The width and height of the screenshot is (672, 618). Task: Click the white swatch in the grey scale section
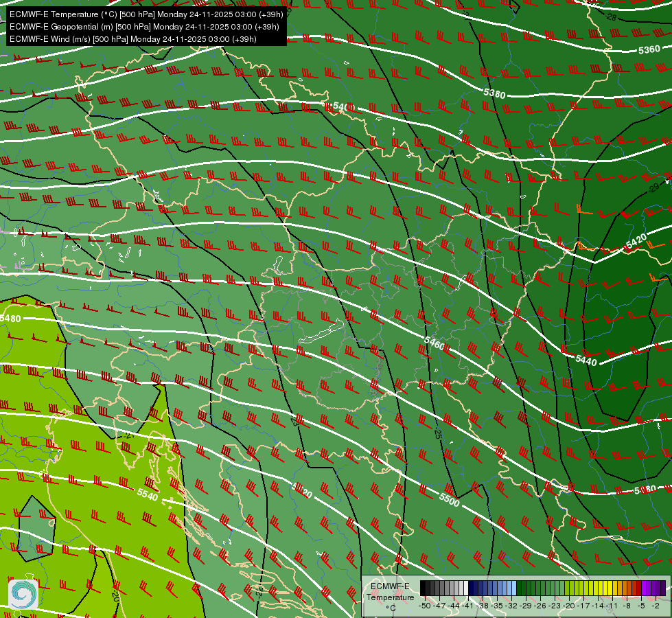tap(466, 588)
